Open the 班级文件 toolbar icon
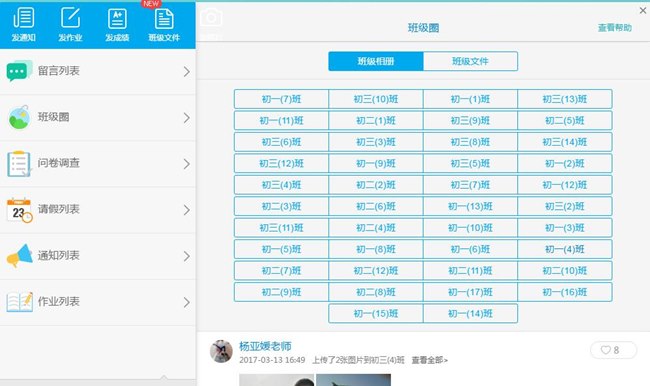This screenshot has width=650, height=386. [164, 19]
